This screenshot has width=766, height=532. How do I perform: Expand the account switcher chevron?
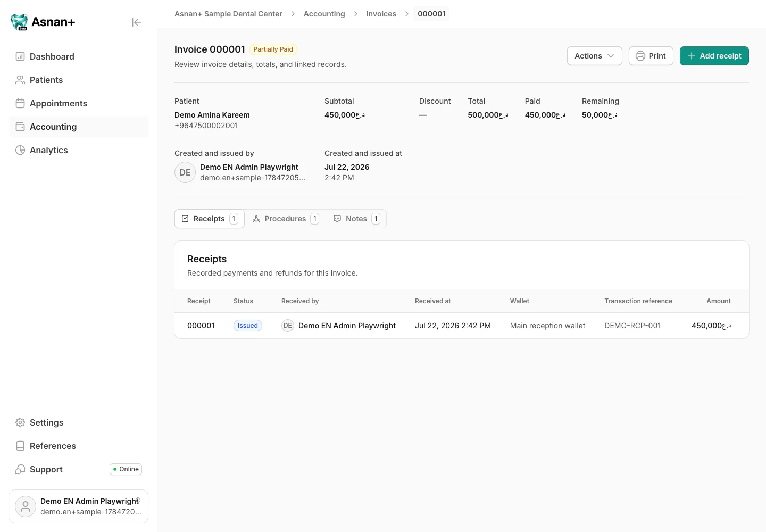coord(138,500)
